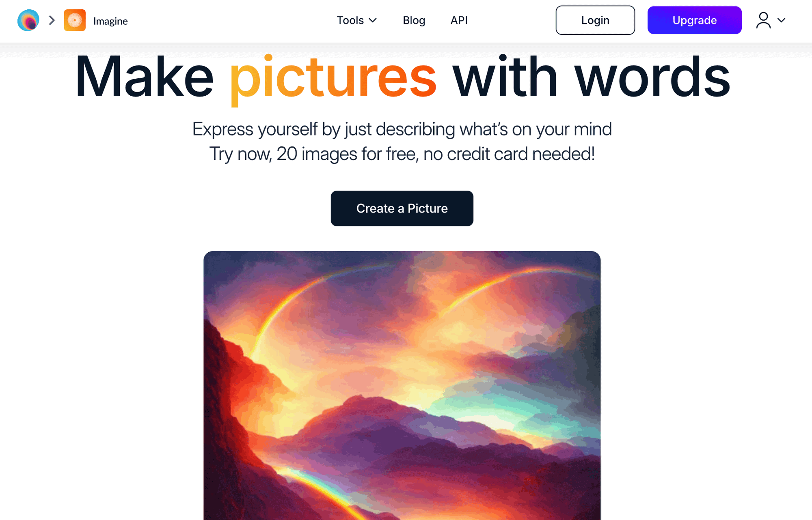Click the purple Upgrade button

[x=694, y=20]
